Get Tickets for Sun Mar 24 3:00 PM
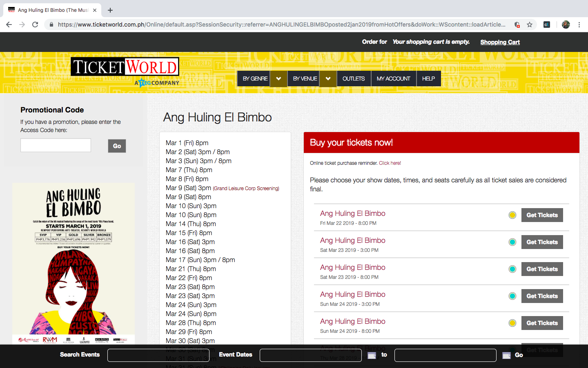This screenshot has width=588, height=368. (542, 296)
